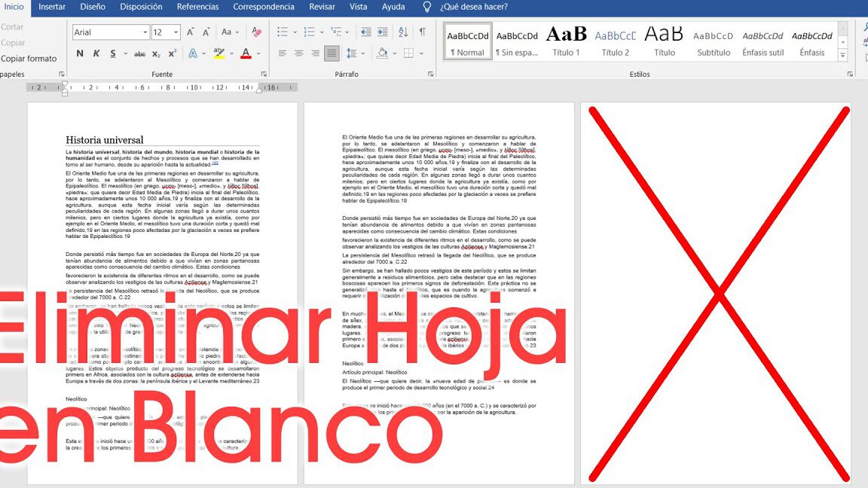The width and height of the screenshot is (868, 488).
Task: Expand the font size dropdown
Action: coord(175,32)
